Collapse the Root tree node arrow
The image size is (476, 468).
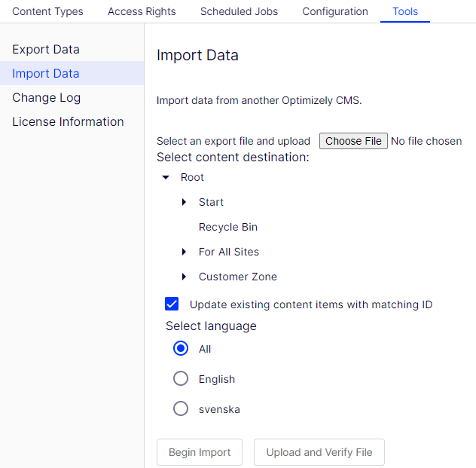(166, 177)
